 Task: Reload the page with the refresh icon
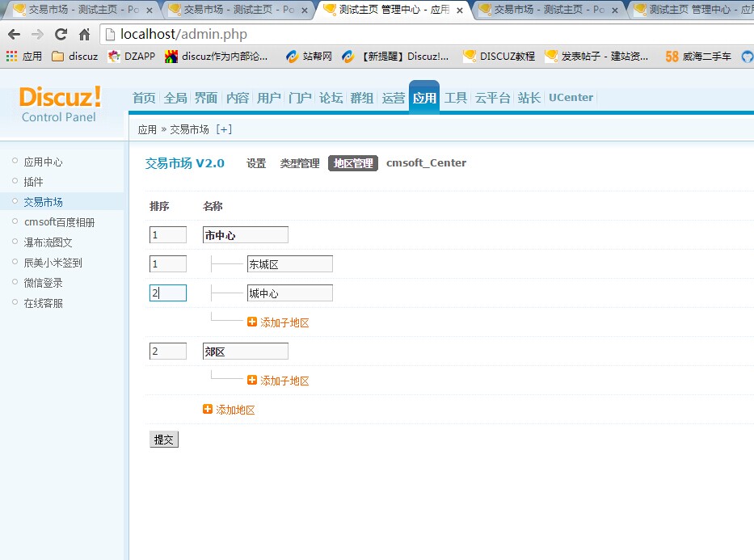pyautogui.click(x=61, y=34)
